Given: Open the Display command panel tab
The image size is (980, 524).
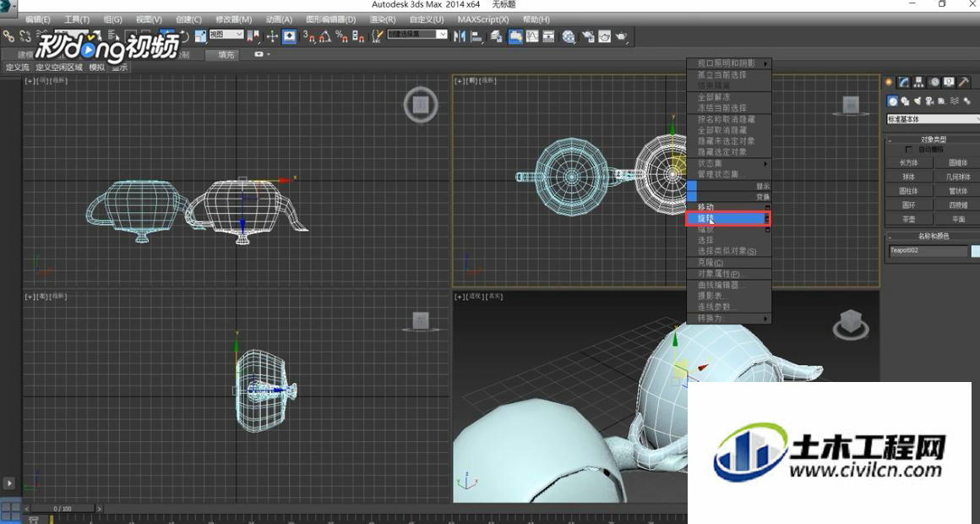Looking at the screenshot, I should pyautogui.click(x=950, y=83).
